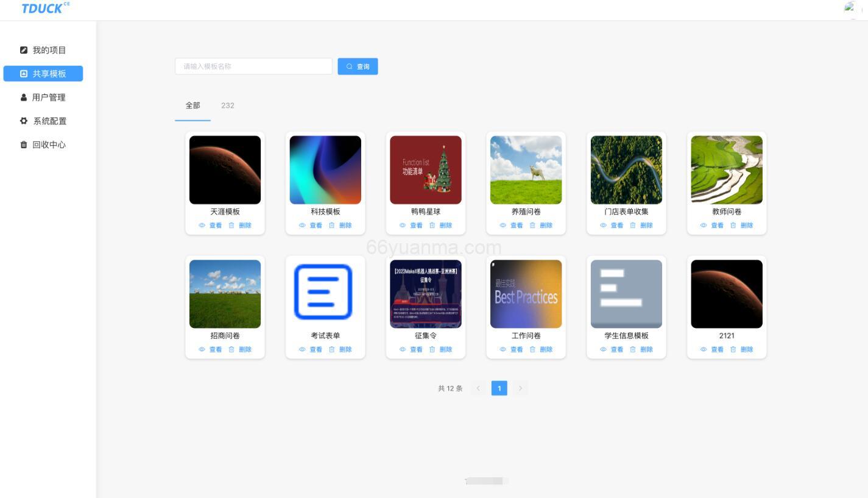This screenshot has width=868, height=498.
Task: Click the 系统配置 gear icon
Action: pos(24,121)
